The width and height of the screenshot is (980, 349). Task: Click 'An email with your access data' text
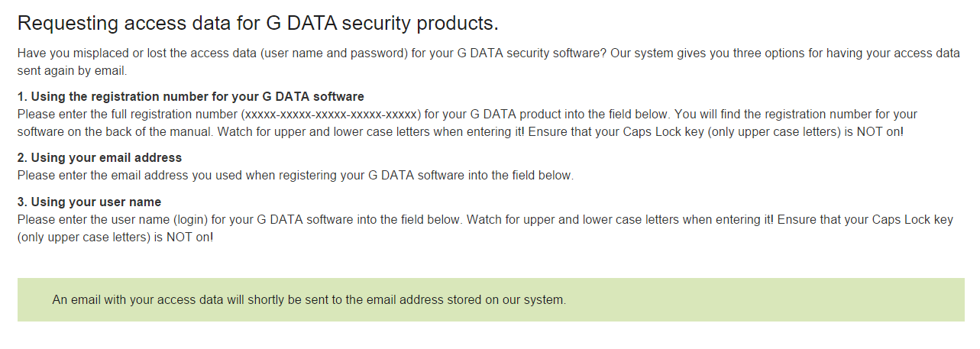(x=141, y=300)
